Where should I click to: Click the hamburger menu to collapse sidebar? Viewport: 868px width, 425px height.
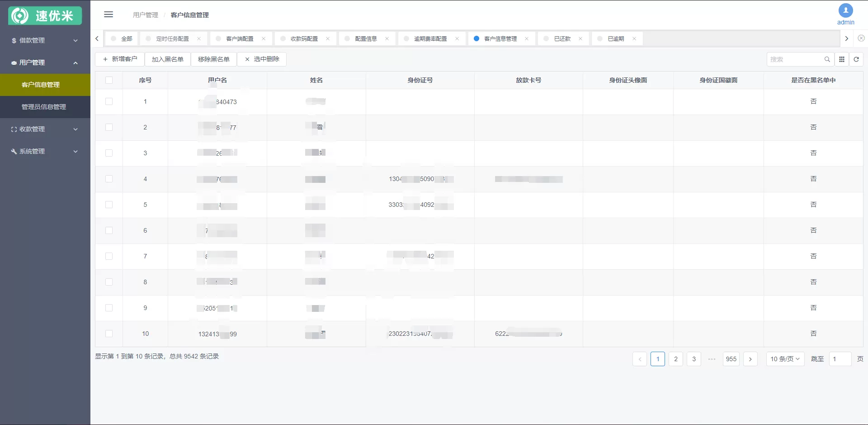[x=108, y=14]
